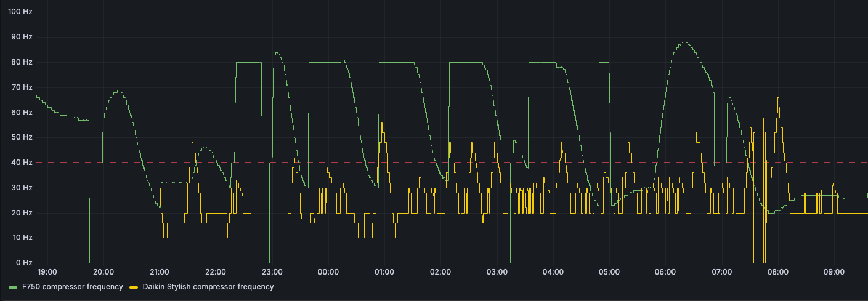868x301 pixels.
Task: Click the 08:00 time axis label
Action: coord(778,272)
